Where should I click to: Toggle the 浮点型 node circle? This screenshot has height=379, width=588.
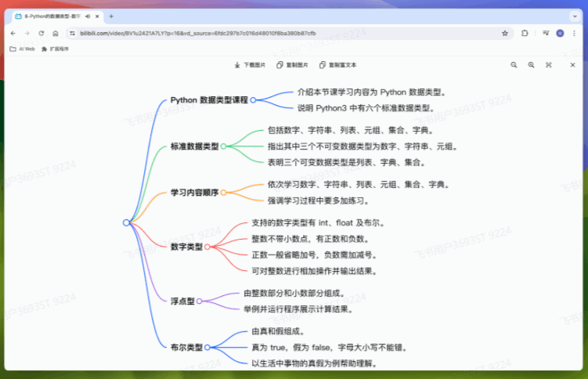click(200, 301)
